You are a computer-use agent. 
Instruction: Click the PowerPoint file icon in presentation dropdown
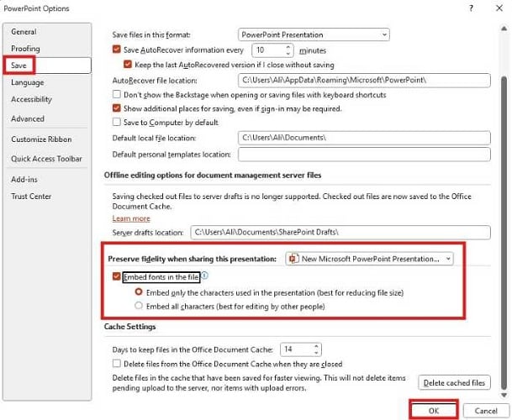click(293, 259)
